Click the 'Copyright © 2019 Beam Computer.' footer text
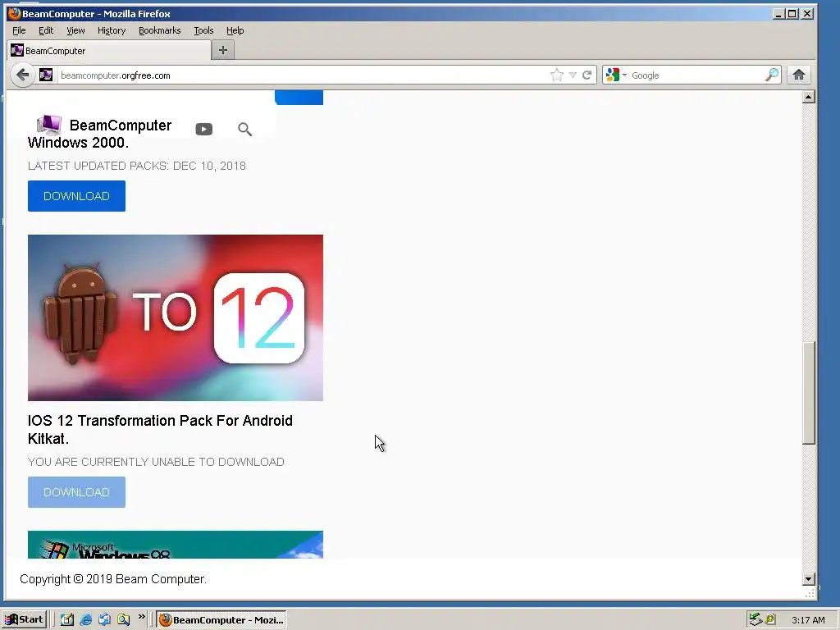The width and height of the screenshot is (840, 630). pyautogui.click(x=113, y=579)
